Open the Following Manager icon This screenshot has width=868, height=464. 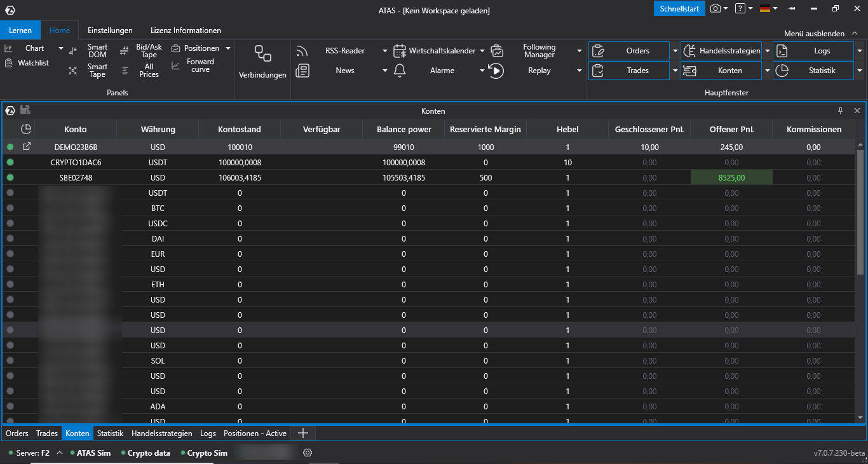click(497, 51)
